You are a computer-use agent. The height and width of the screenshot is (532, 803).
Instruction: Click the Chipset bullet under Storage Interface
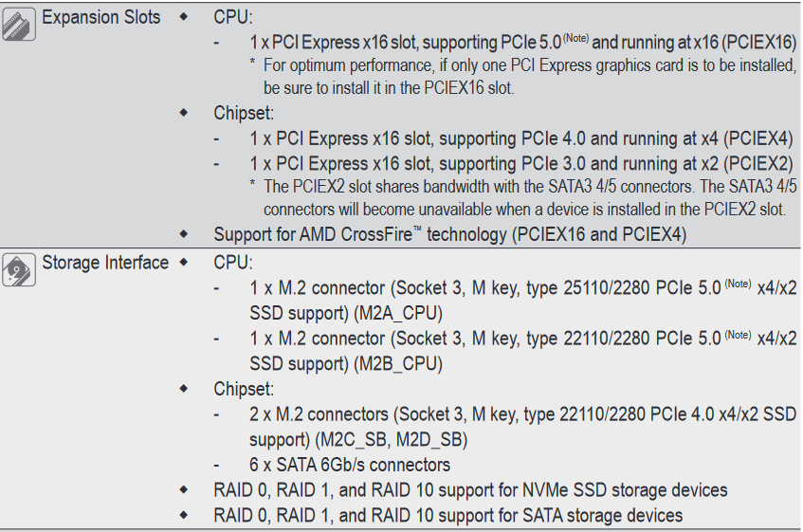pos(244,389)
